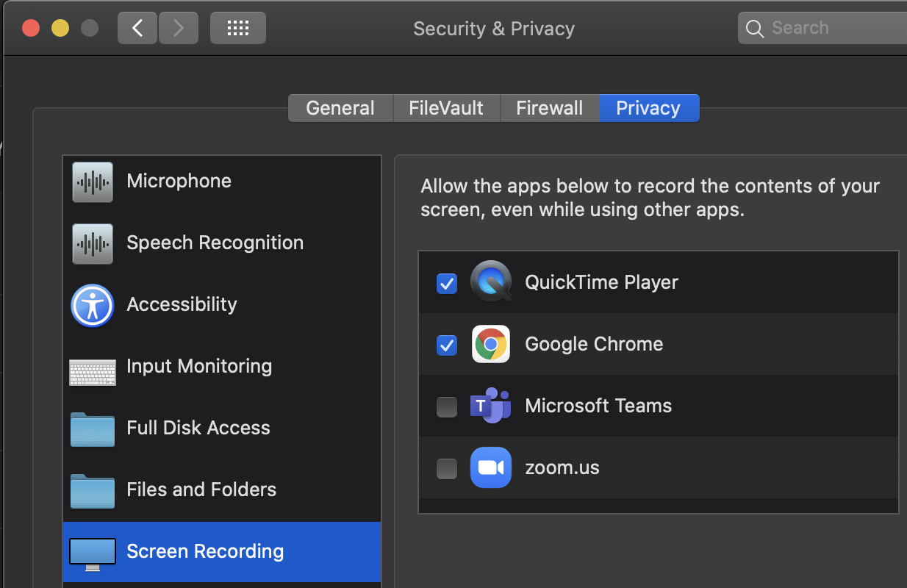Click the Search field in the toolbar
This screenshot has height=588, width=907.
click(822, 29)
